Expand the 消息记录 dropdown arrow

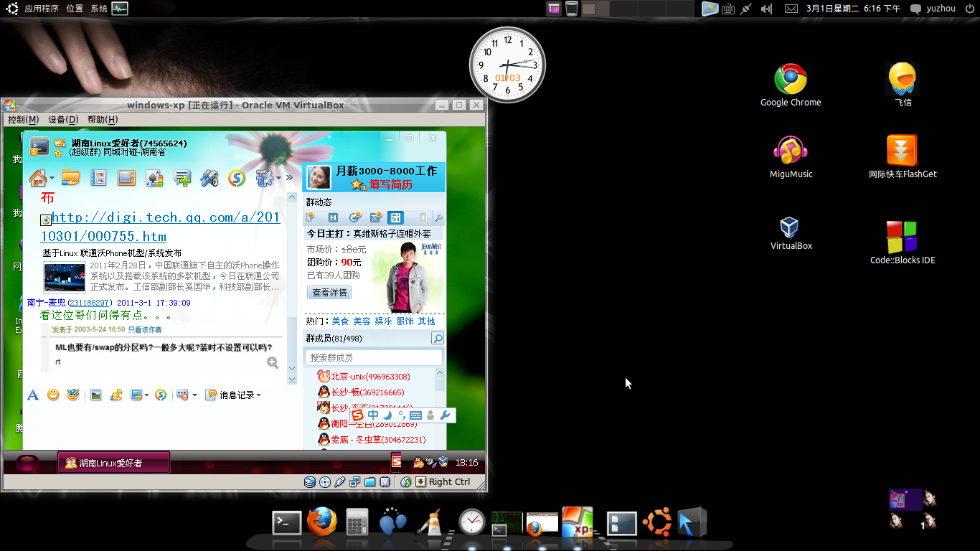point(258,395)
